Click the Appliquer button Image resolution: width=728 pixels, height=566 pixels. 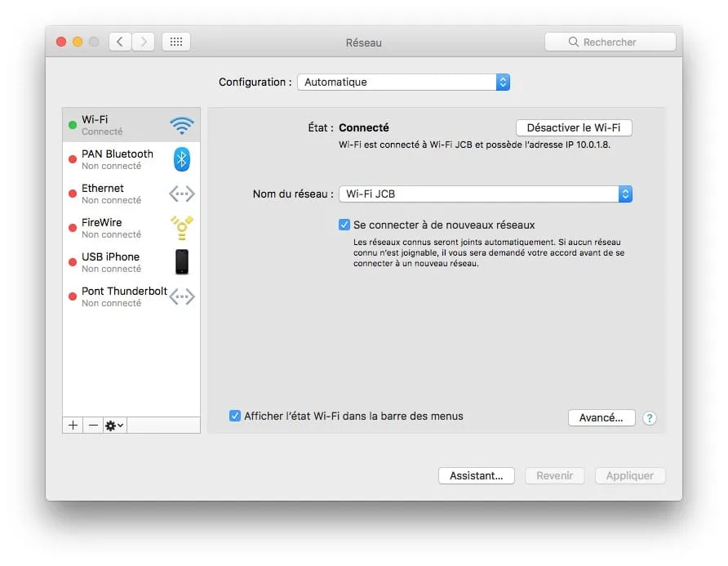click(x=630, y=476)
